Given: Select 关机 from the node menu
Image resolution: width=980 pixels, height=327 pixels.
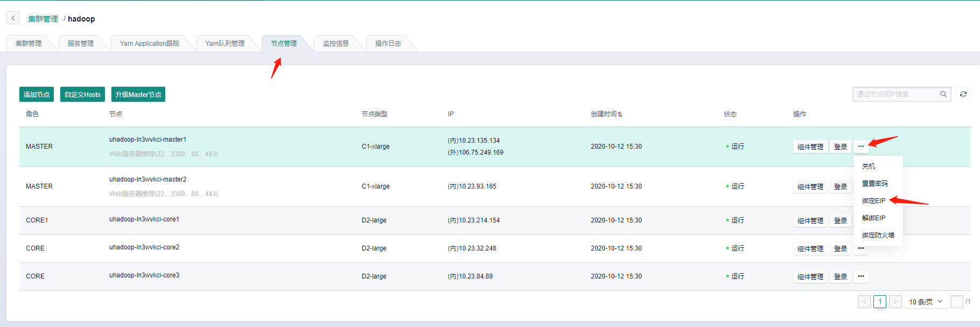Looking at the screenshot, I should 869,166.
